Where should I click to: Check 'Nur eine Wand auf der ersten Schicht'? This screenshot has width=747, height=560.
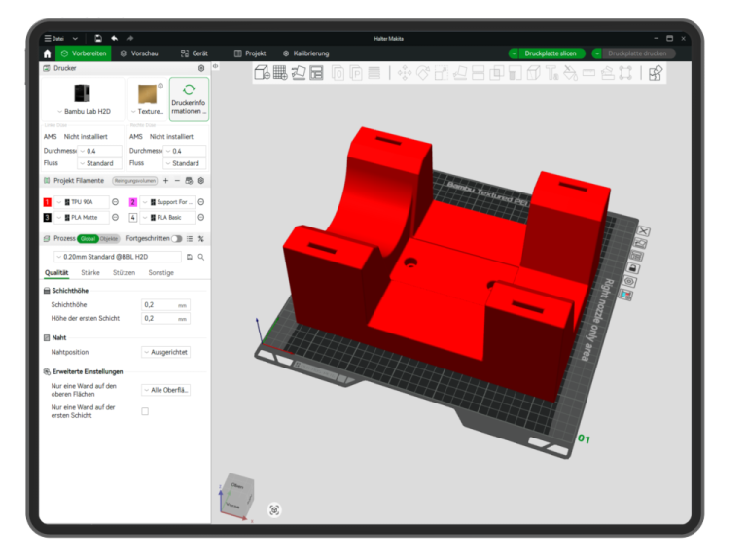pos(145,411)
